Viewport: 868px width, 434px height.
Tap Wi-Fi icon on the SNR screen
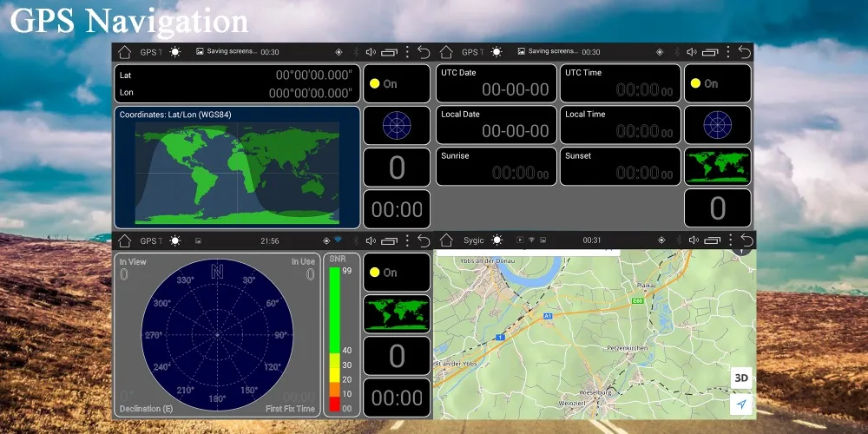pyautogui.click(x=339, y=240)
